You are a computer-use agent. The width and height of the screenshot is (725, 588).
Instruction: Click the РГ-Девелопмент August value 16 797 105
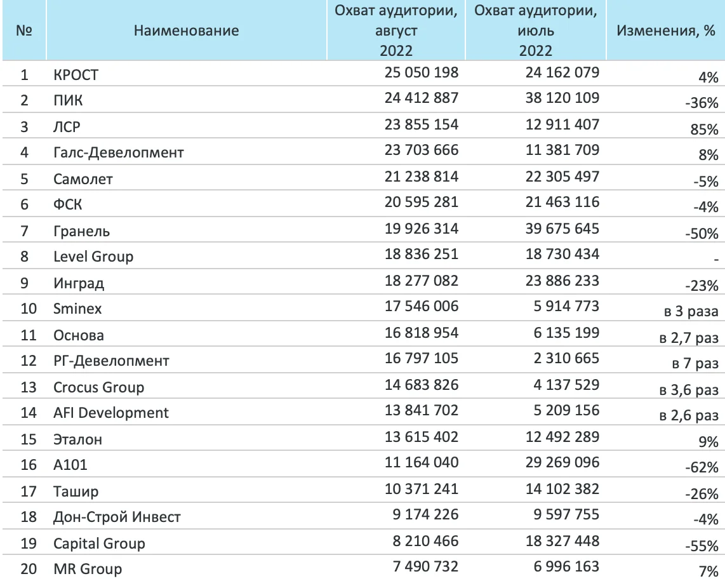pyautogui.click(x=421, y=359)
